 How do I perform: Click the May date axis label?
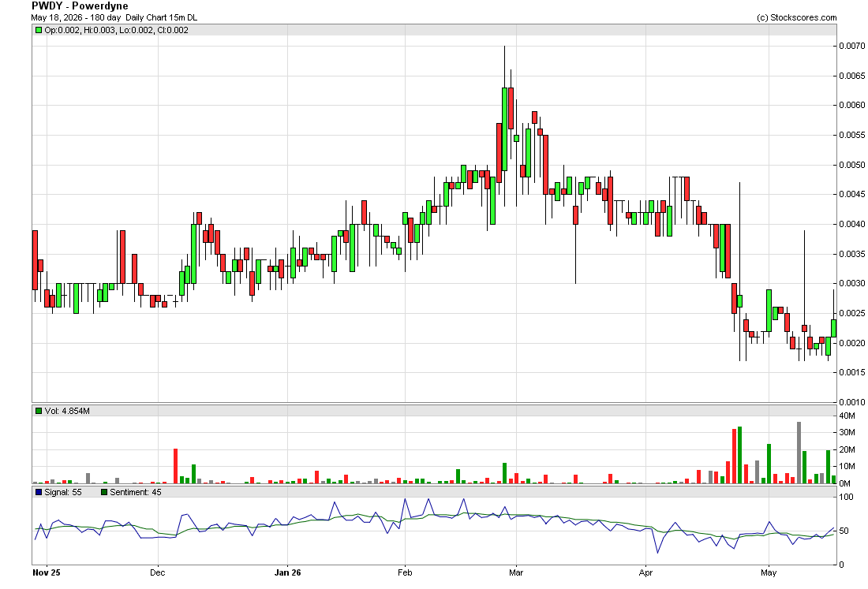(769, 572)
